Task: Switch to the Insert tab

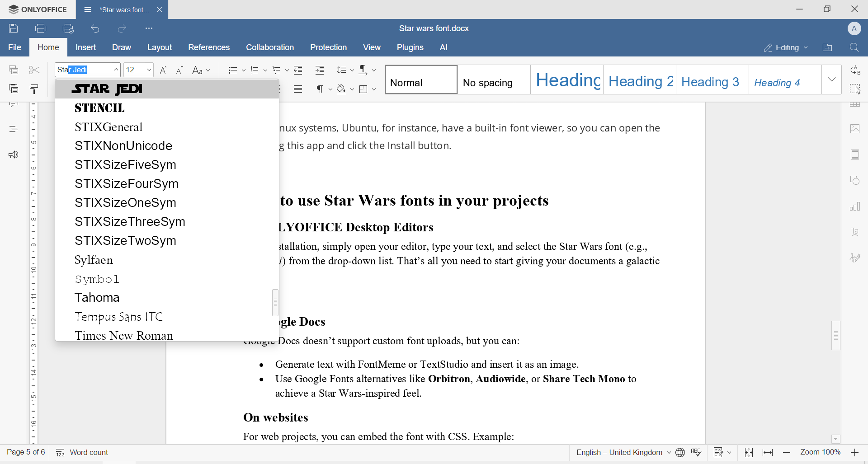Action: click(86, 47)
